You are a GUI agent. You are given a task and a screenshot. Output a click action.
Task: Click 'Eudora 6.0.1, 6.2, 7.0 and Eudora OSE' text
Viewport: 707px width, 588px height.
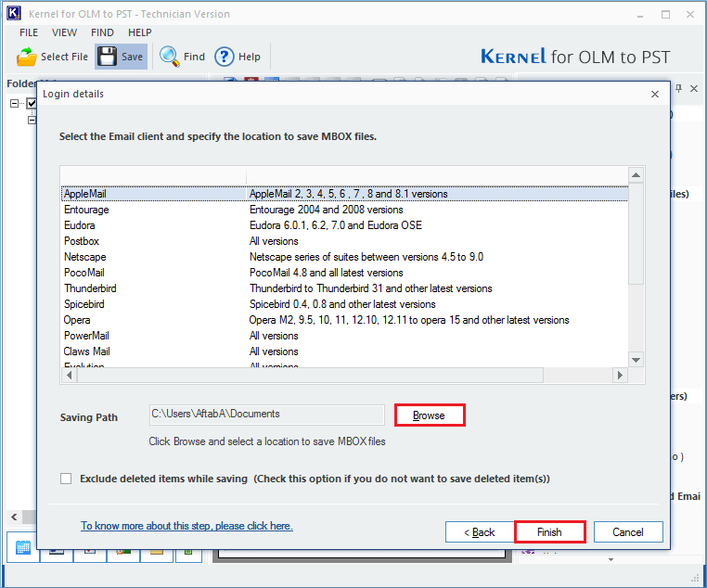click(x=336, y=225)
